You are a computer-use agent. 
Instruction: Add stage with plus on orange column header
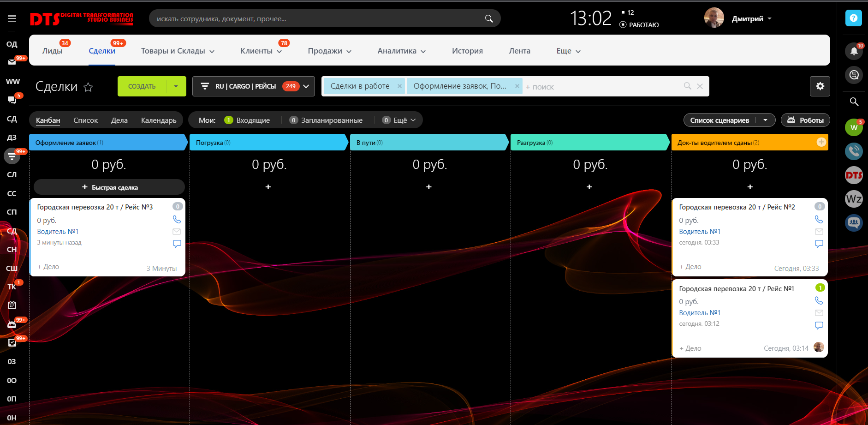pyautogui.click(x=821, y=142)
